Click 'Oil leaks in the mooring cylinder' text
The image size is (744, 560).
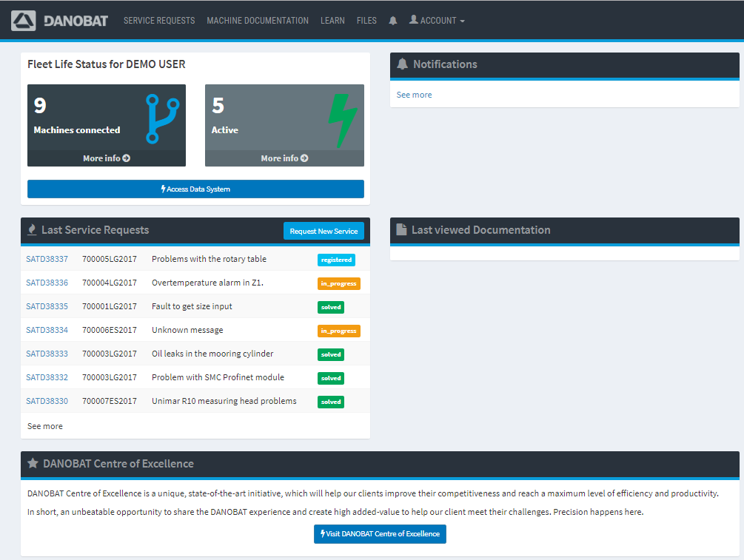pos(212,354)
